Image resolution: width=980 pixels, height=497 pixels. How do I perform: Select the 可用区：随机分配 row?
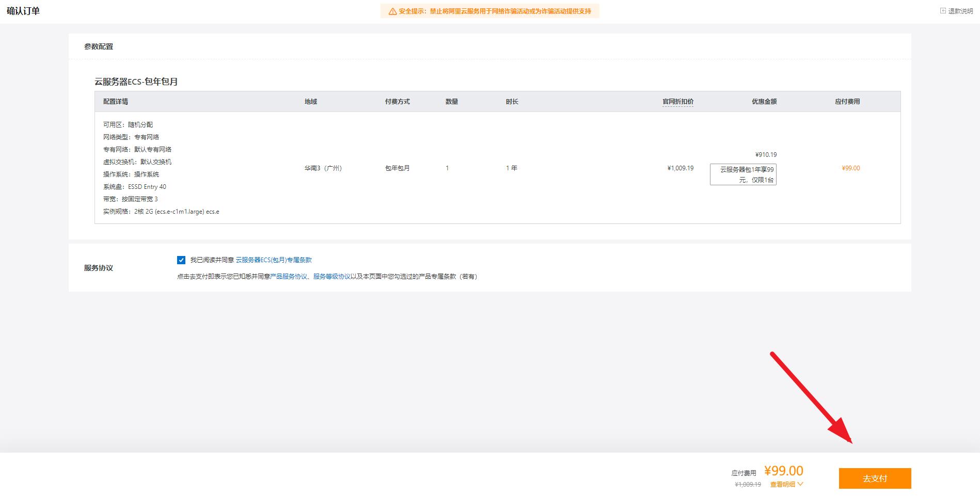(128, 125)
